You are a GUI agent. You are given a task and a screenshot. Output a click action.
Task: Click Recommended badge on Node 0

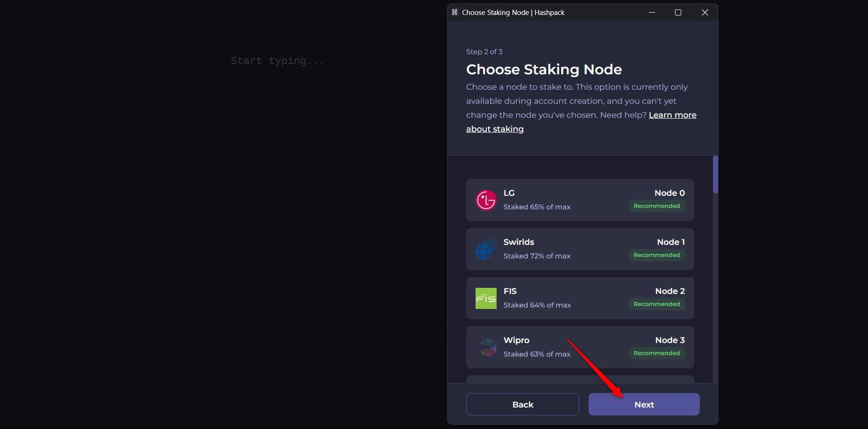pos(656,206)
